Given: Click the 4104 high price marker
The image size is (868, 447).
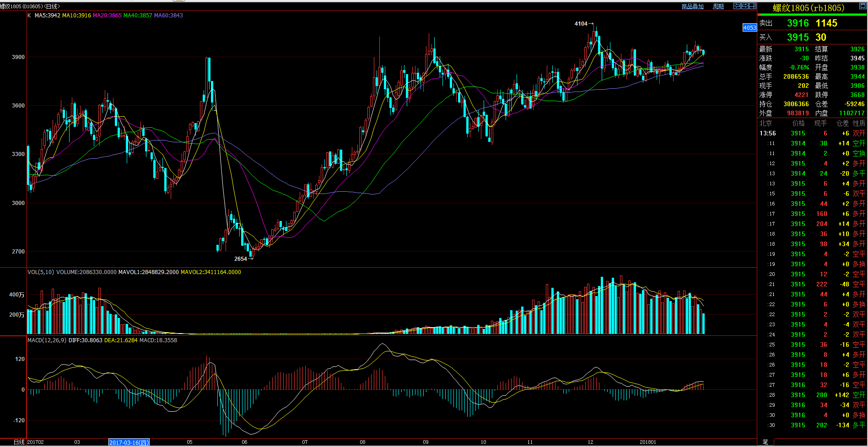Looking at the screenshot, I should coord(581,24).
